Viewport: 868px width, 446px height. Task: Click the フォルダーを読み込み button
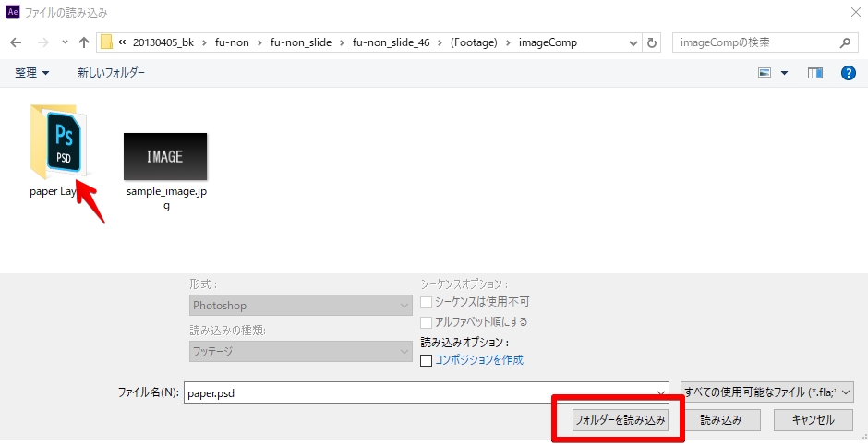point(620,420)
